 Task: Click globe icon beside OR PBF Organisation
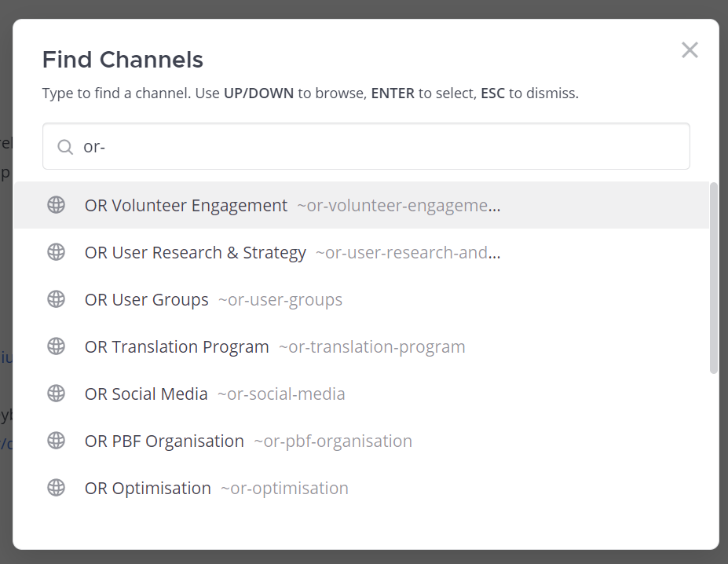click(x=56, y=441)
